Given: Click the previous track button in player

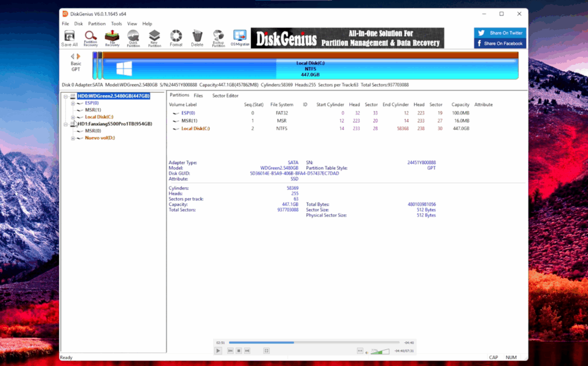Looking at the screenshot, I should [x=230, y=351].
